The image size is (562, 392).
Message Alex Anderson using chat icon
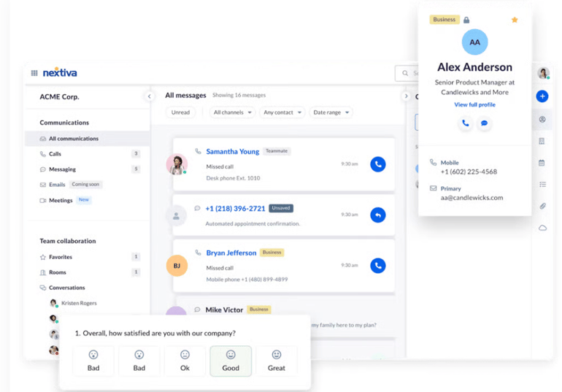click(x=484, y=123)
